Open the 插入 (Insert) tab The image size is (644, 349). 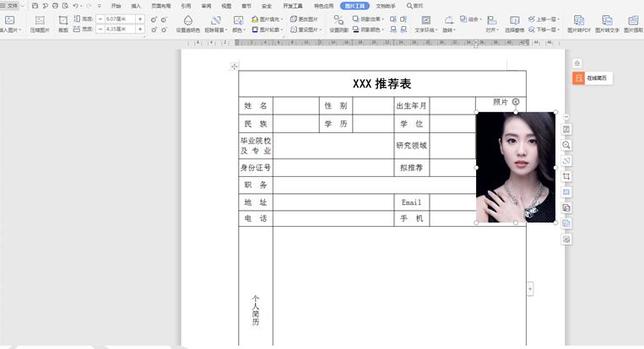tap(136, 6)
